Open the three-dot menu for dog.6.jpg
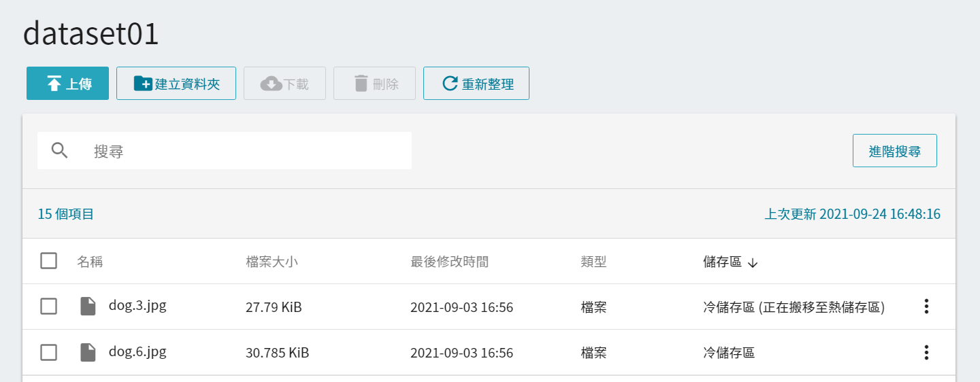Viewport: 980px width, 382px height. coord(926,353)
